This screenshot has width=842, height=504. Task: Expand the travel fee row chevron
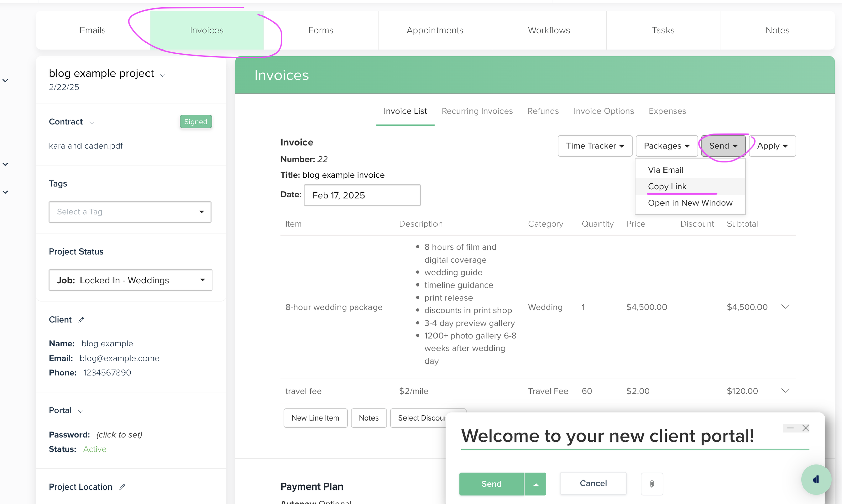[x=785, y=391]
